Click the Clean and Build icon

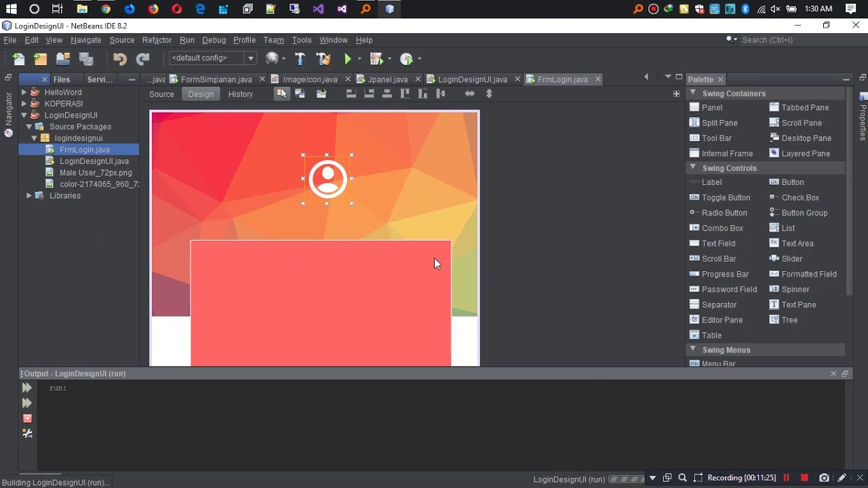point(323,59)
